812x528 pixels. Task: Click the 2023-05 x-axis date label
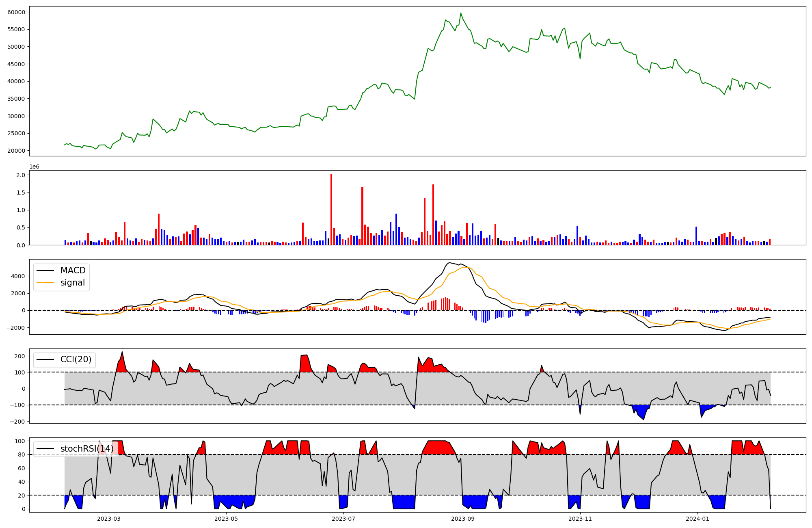coord(226,519)
